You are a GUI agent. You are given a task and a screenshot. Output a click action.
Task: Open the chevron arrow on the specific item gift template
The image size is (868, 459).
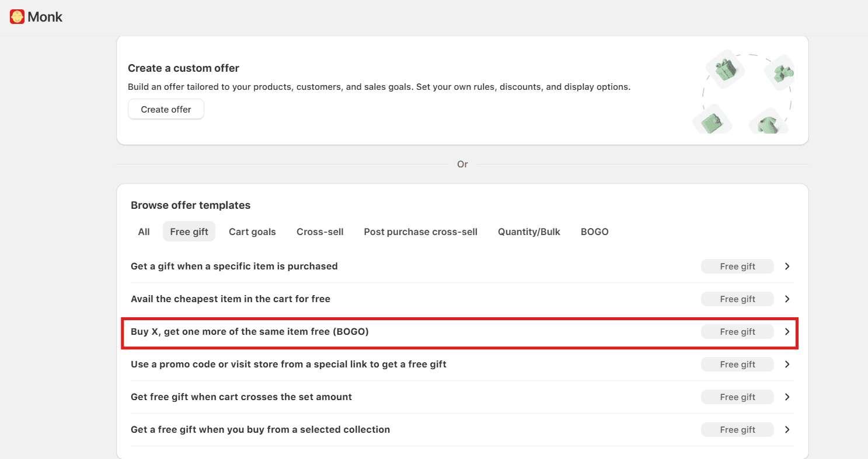click(787, 266)
